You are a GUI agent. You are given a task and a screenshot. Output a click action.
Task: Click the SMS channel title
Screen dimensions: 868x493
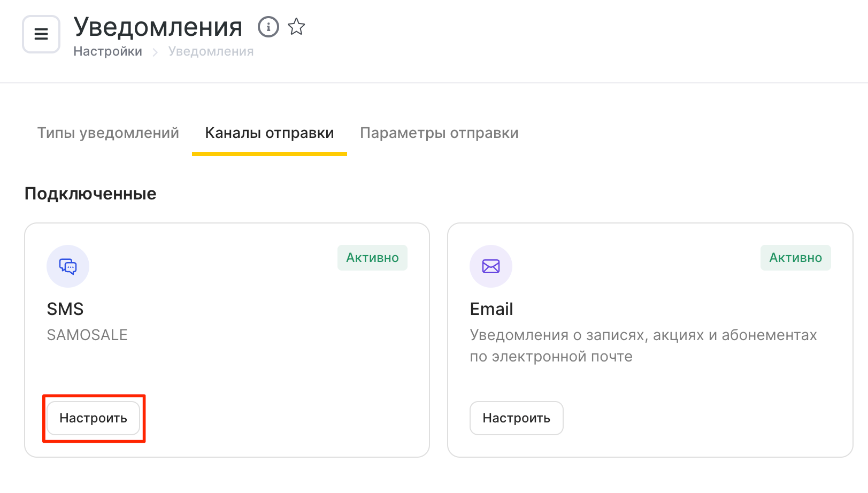[65, 309]
